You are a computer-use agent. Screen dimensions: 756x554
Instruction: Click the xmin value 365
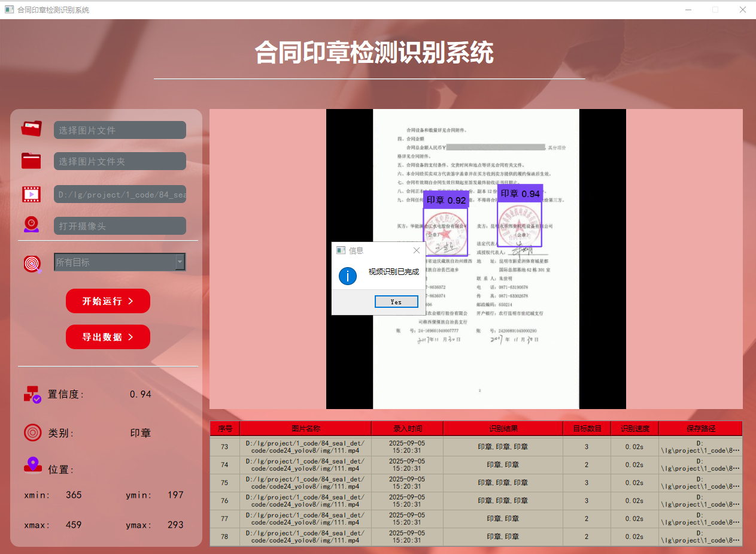[74, 495]
